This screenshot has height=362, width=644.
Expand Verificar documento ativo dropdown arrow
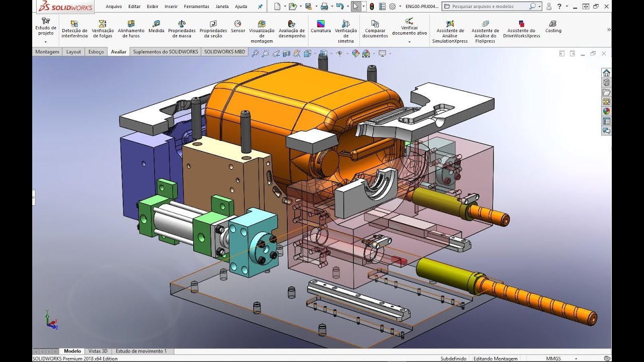[x=410, y=42]
